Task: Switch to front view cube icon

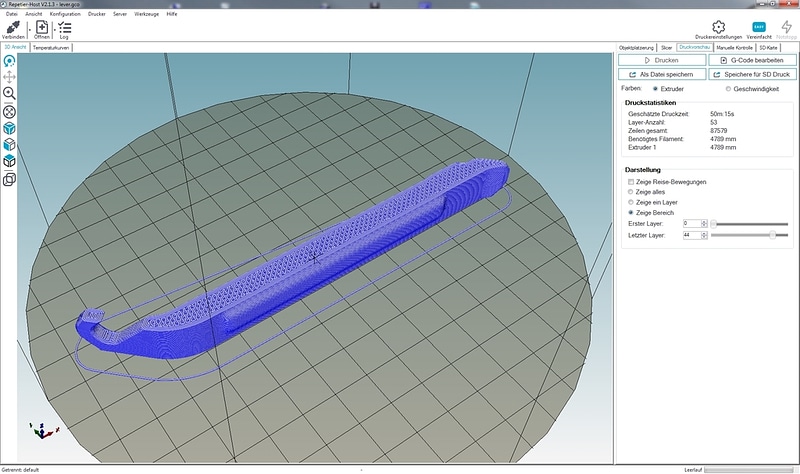Action: point(9,145)
